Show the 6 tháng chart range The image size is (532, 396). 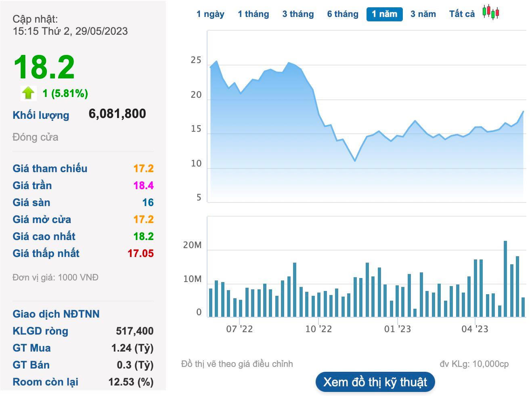343,14
